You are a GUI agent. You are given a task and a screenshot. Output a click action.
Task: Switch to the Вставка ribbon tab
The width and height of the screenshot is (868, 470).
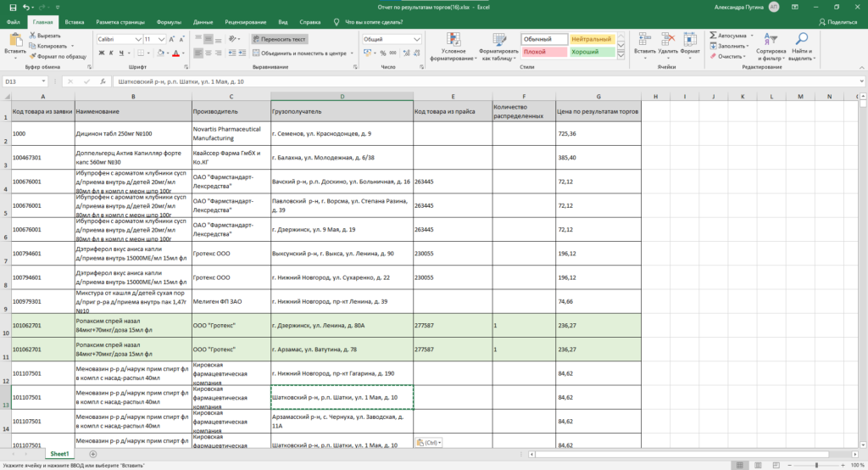[74, 20]
